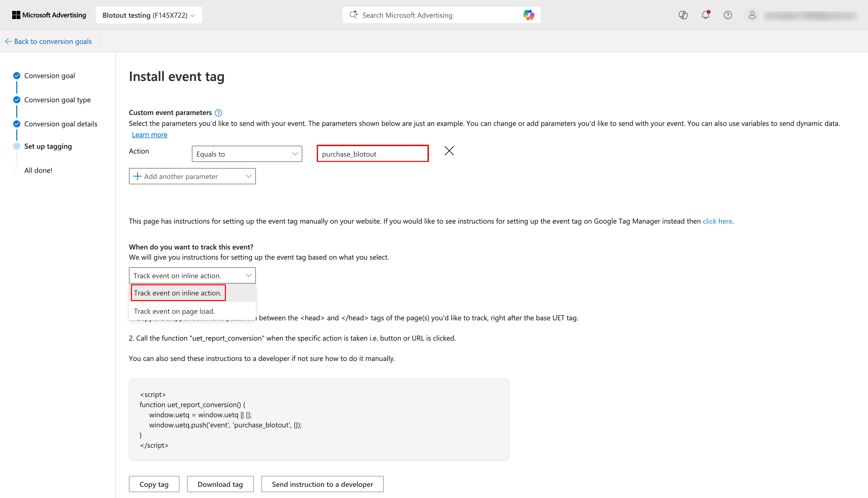
Task: Expand Add another parameter dropdown
Action: click(192, 176)
